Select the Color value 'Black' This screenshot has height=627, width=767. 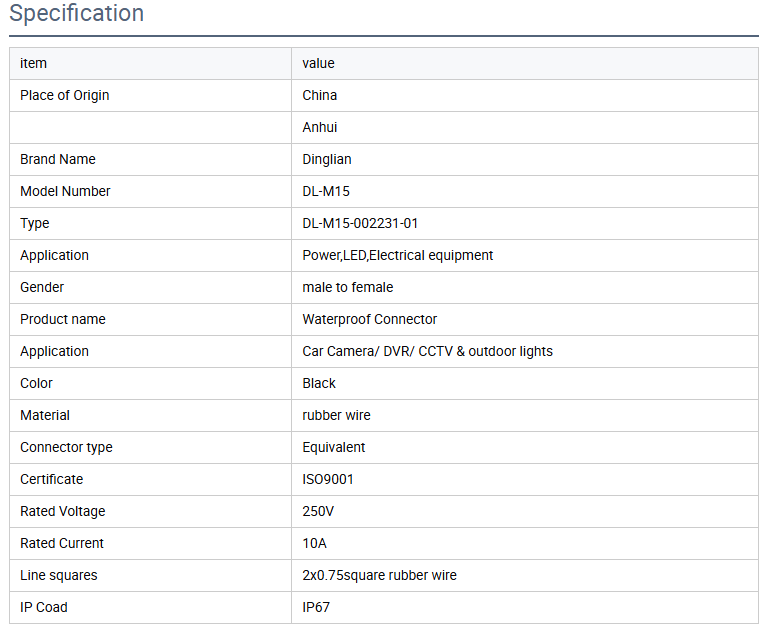tap(319, 383)
